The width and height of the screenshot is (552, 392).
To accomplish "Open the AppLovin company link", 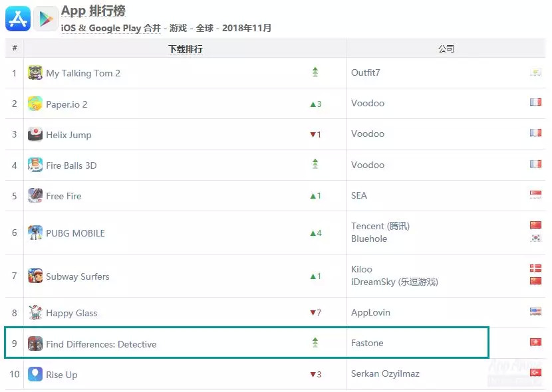I will 370,312.
